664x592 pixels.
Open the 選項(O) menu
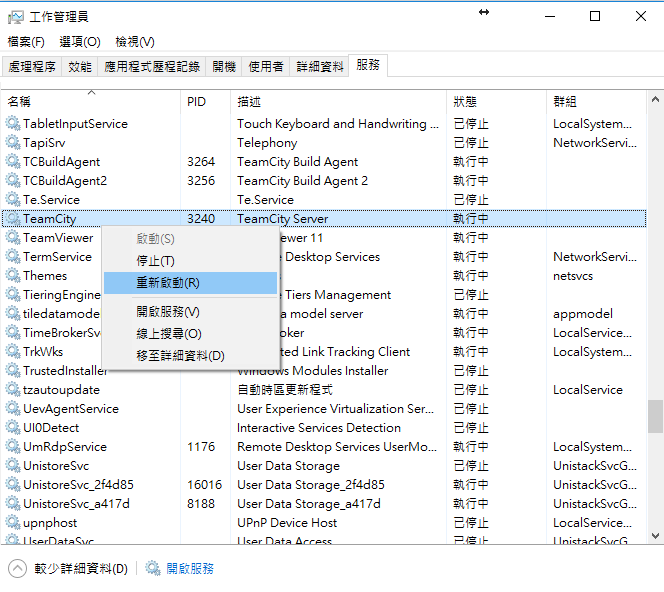(80, 41)
